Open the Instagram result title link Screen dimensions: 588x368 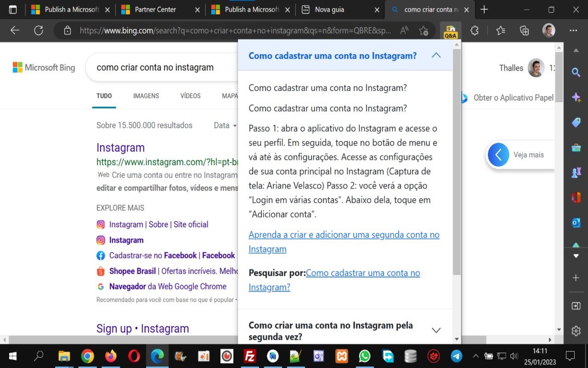tap(120, 148)
